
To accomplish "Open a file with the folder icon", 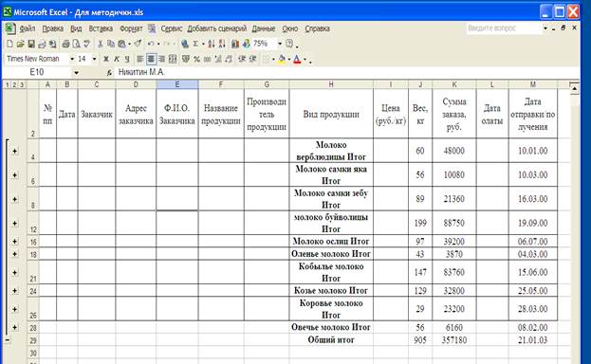I will [20, 44].
